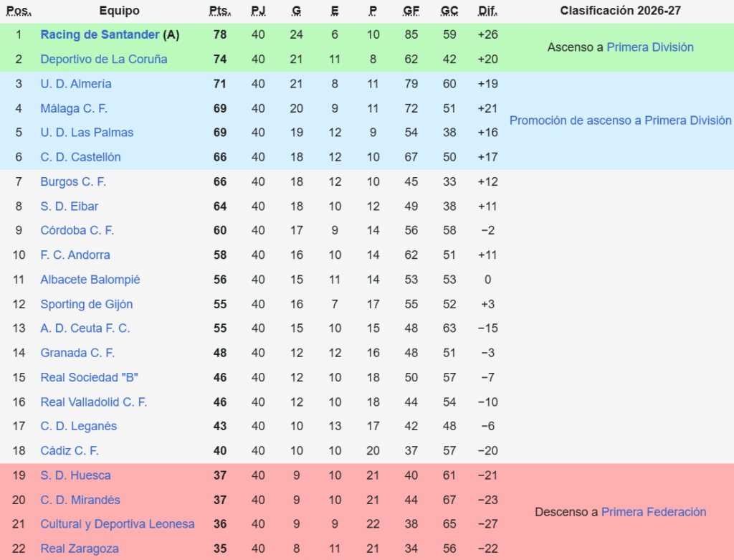Select U. D. Las Palmas link
This screenshot has width=734, height=560.
(87, 133)
